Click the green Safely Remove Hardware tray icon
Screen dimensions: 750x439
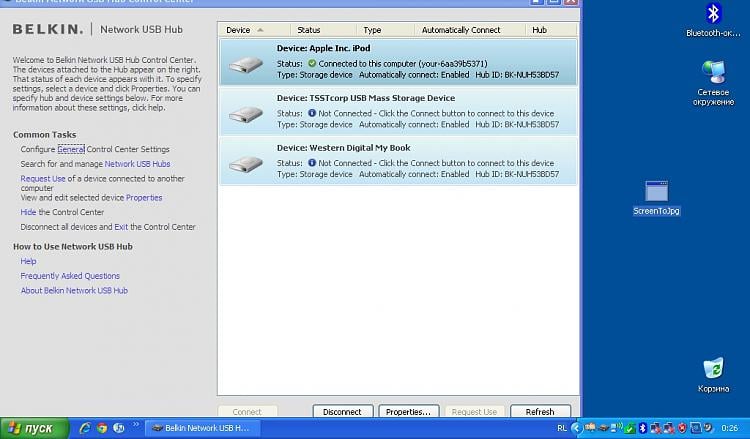[629, 429]
